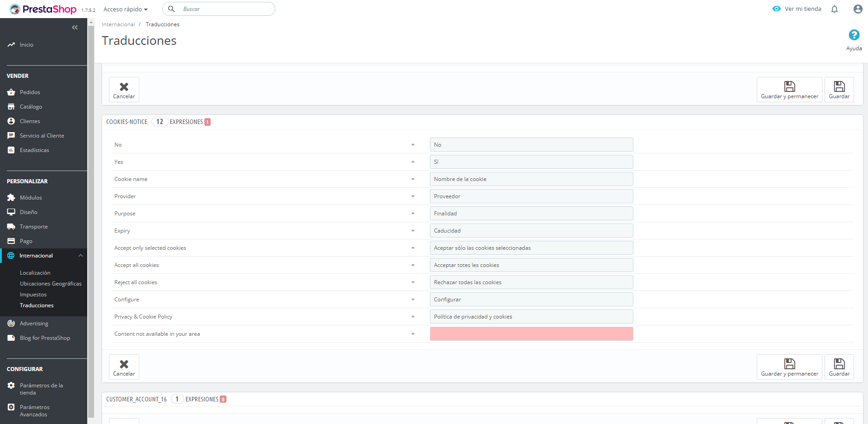Open Impuestos submenu item
This screenshot has height=424, width=868.
click(x=33, y=295)
